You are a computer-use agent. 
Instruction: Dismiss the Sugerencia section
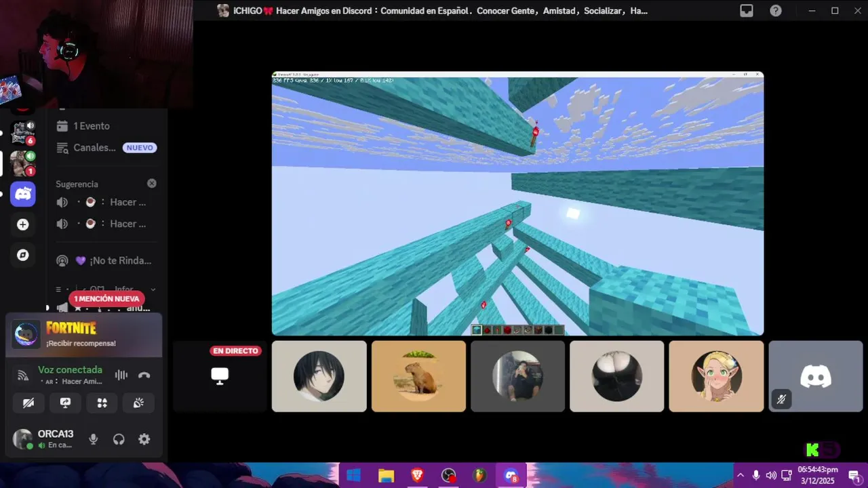(x=152, y=184)
